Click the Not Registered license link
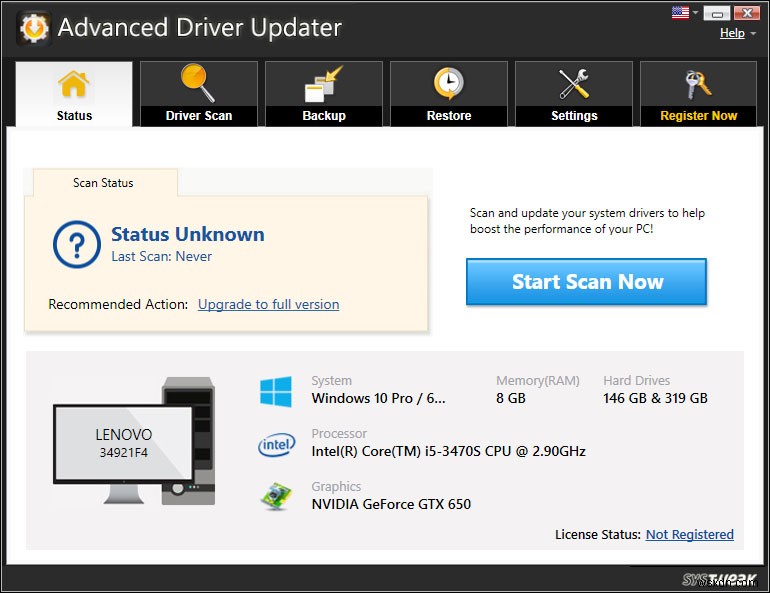The image size is (770, 593). [x=689, y=535]
